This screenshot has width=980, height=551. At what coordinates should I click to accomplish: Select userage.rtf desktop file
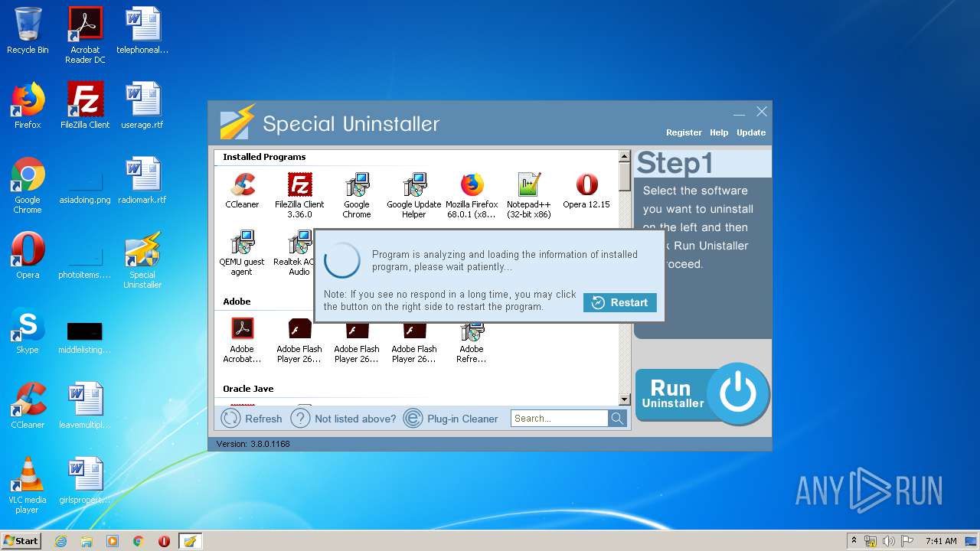coord(142,106)
